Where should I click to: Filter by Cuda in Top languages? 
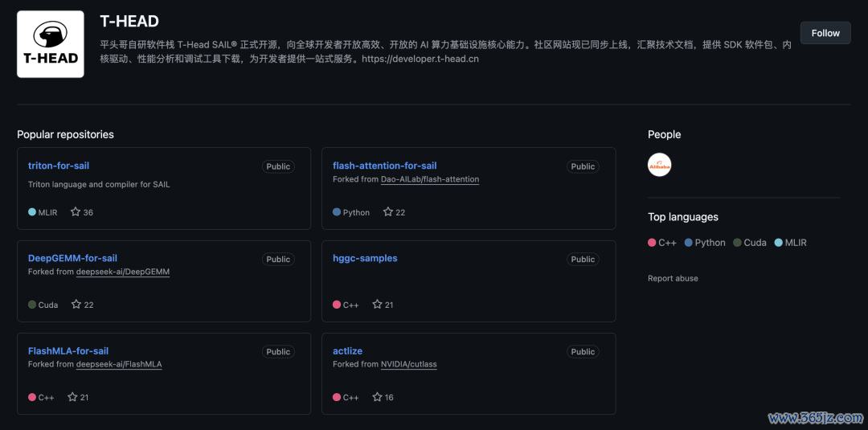coord(750,243)
